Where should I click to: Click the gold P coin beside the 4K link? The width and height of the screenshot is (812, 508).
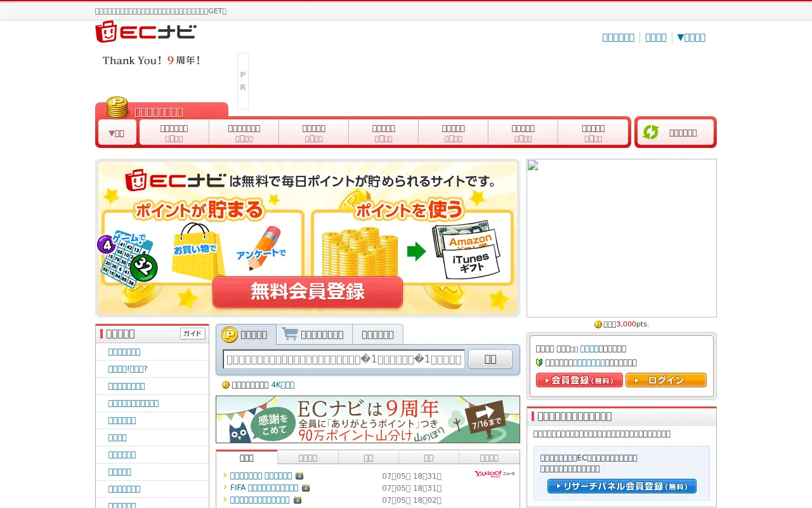tap(226, 385)
